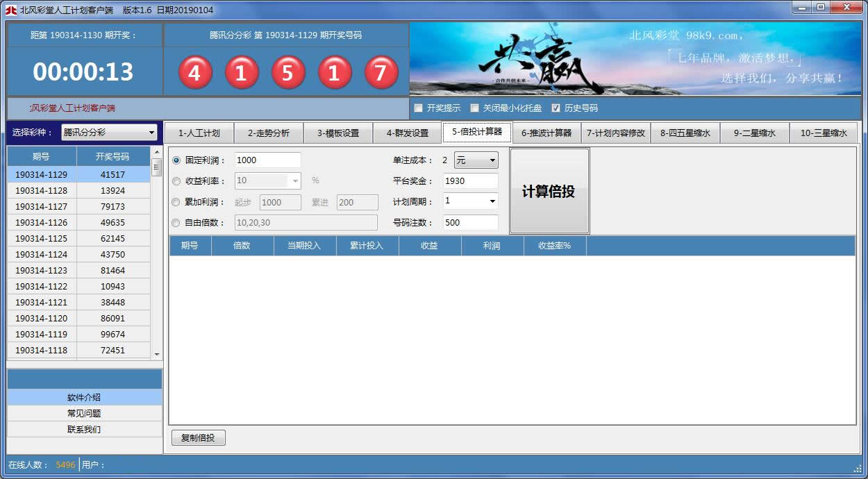868x479 pixels.
Task: Select the 收益利率 radio button
Action: click(x=176, y=181)
